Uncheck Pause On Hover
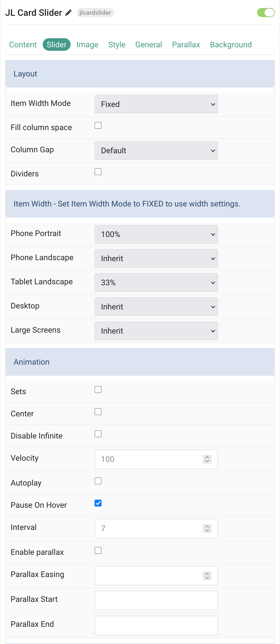 98,503
